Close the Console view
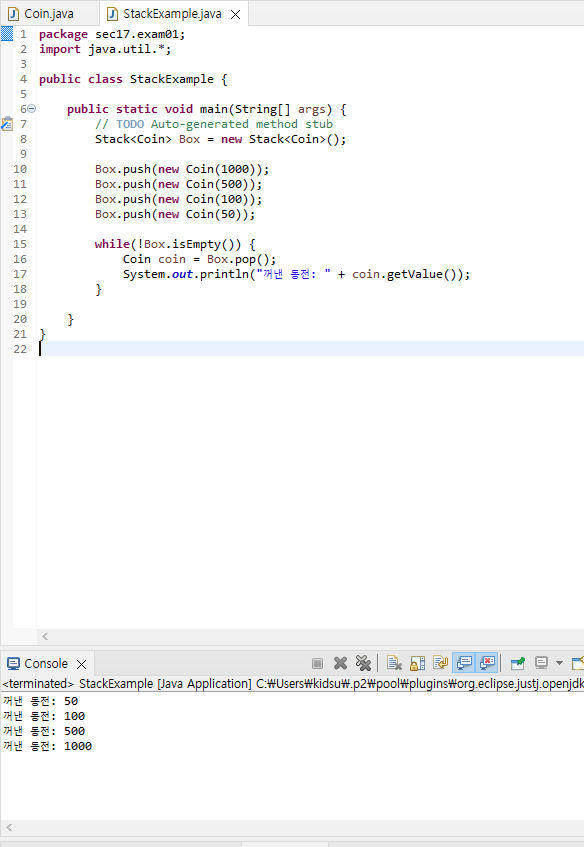This screenshot has width=584, height=847. pyautogui.click(x=82, y=664)
